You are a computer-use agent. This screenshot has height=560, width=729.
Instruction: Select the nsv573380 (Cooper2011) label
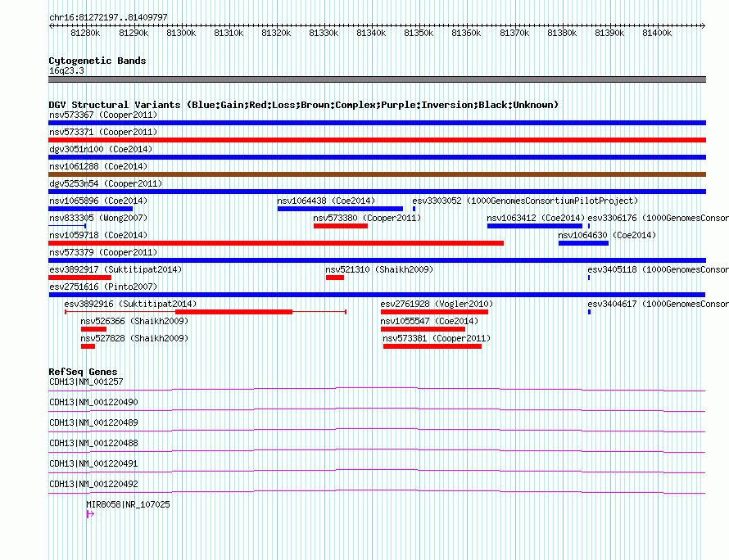tap(367, 218)
